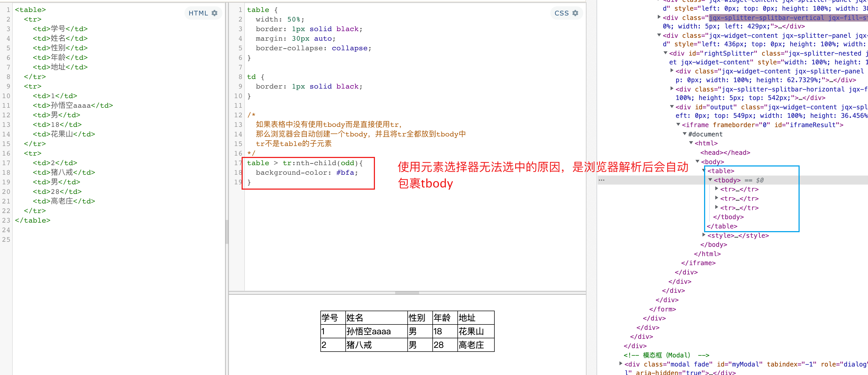Collapse the #document node
This screenshot has height=375, width=868.
(685, 134)
